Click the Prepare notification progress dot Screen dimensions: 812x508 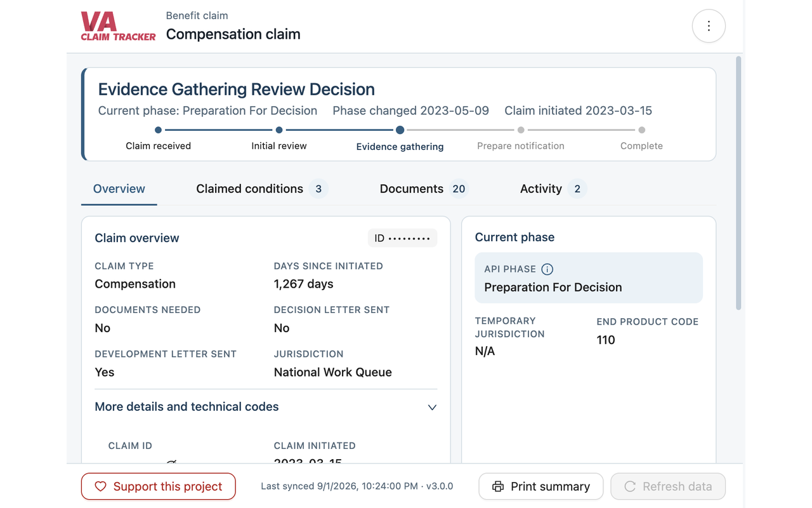[x=521, y=130]
